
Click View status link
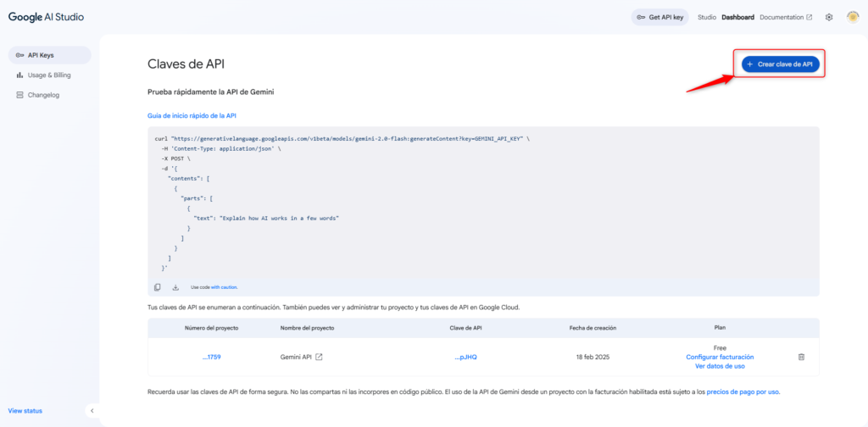[x=25, y=411]
